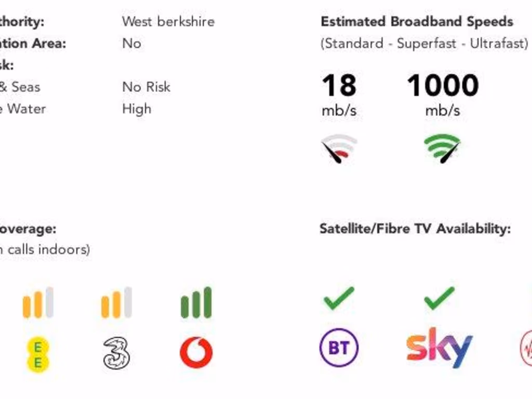
Task: Click the Satellite/Fibre TV Availability heading
Action: (x=415, y=229)
